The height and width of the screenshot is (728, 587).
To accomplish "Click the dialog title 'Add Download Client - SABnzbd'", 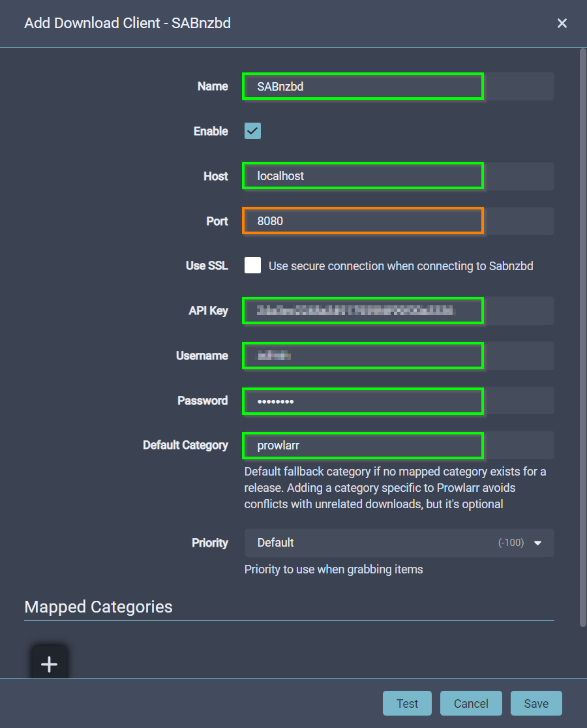I will 127,23.
